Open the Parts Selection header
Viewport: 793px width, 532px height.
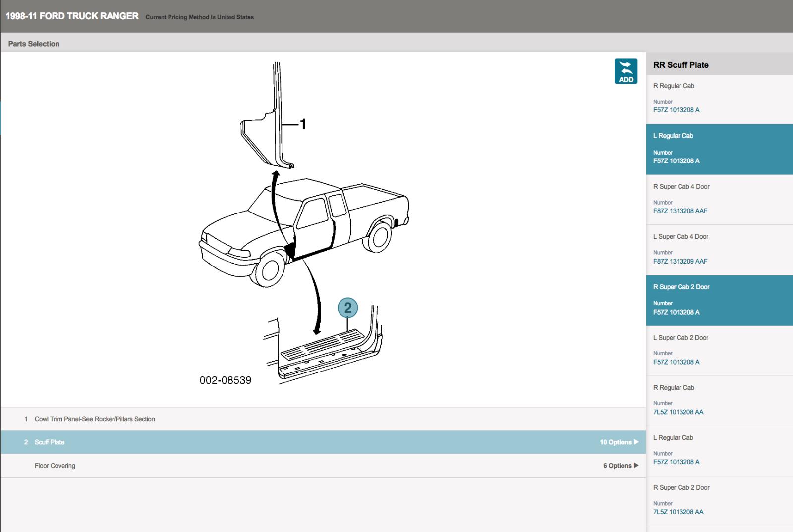34,44
